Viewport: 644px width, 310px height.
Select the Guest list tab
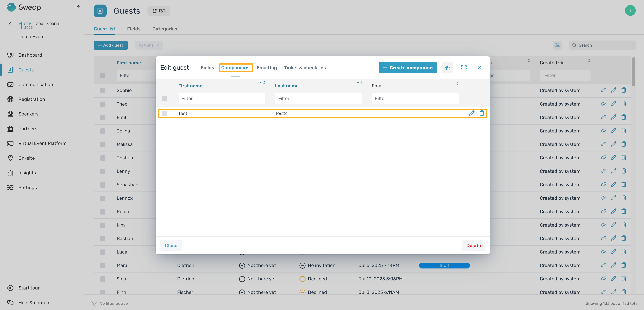point(104,29)
